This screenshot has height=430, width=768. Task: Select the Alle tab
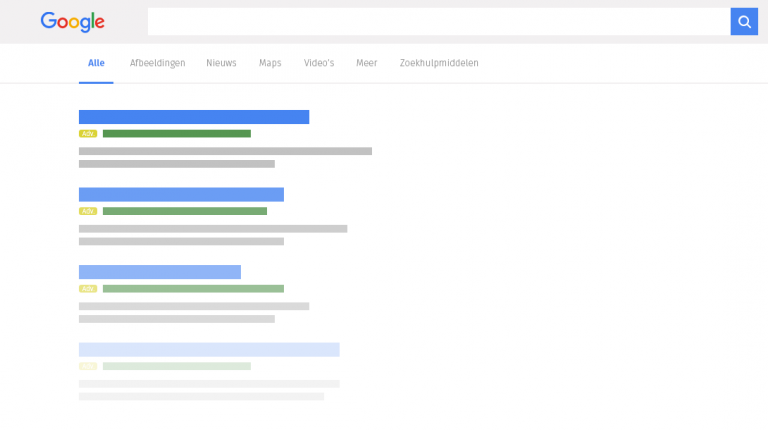pyautogui.click(x=96, y=63)
